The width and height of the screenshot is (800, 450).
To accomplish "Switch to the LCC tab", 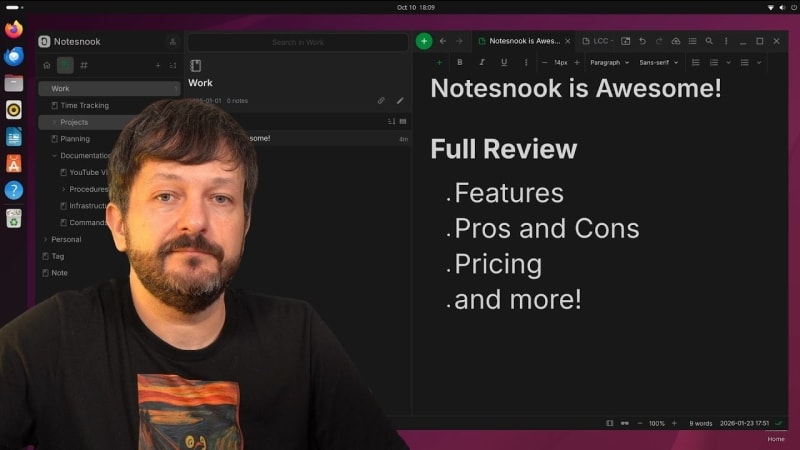I will click(x=595, y=41).
